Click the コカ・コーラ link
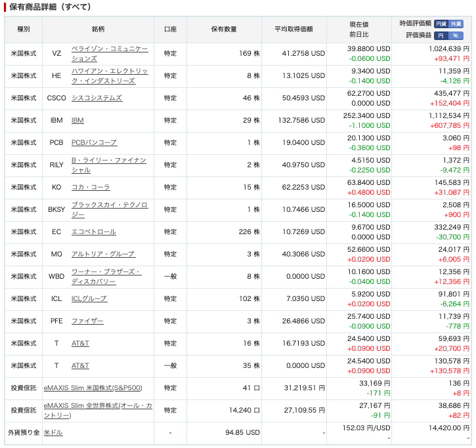476x448 pixels. (x=91, y=188)
